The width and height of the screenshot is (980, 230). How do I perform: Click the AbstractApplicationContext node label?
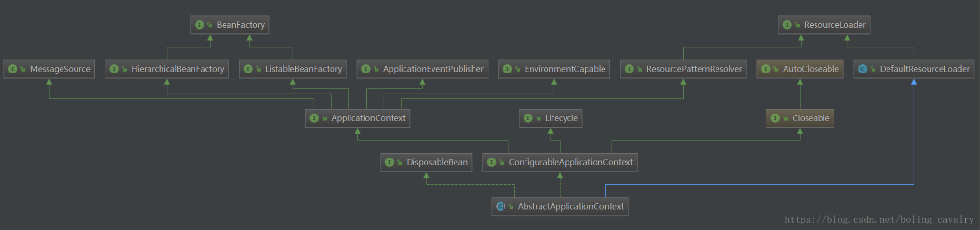point(571,206)
